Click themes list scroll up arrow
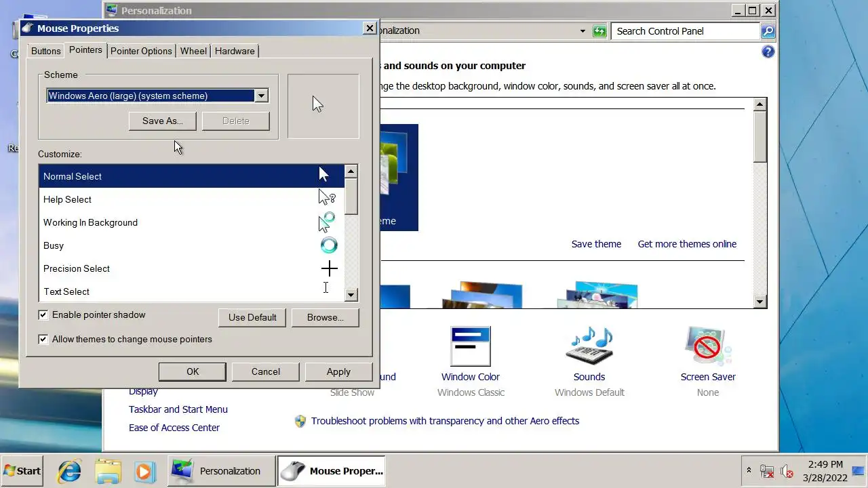Screen dimensions: 868x488 (760, 104)
